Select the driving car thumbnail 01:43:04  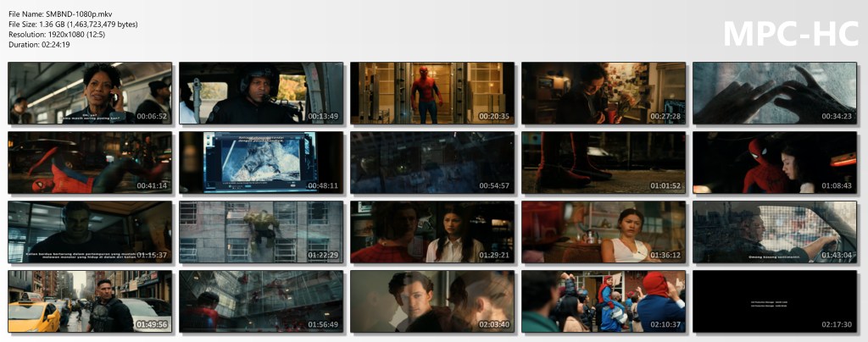775,232
